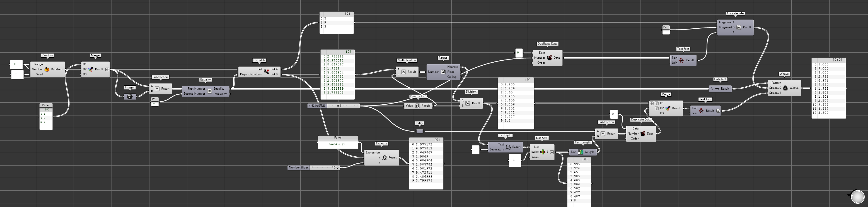
Task: Click the Random component's dice icon
Action: tap(47, 69)
